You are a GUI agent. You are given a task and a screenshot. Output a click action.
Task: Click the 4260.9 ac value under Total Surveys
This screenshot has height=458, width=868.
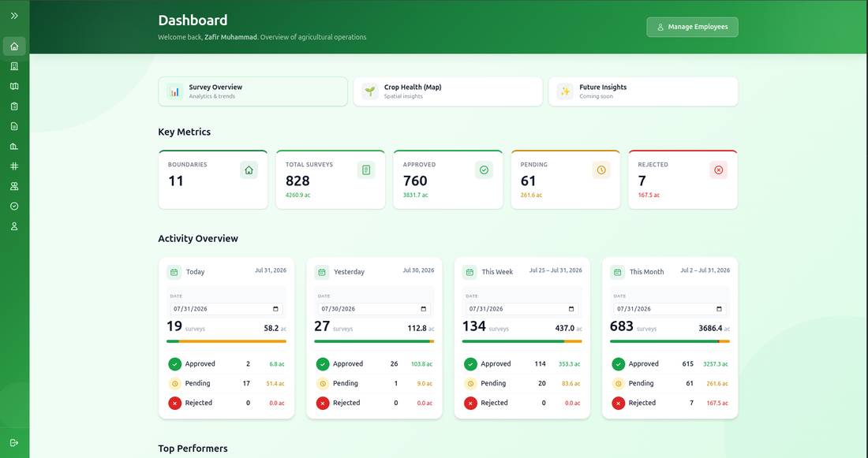pos(297,195)
